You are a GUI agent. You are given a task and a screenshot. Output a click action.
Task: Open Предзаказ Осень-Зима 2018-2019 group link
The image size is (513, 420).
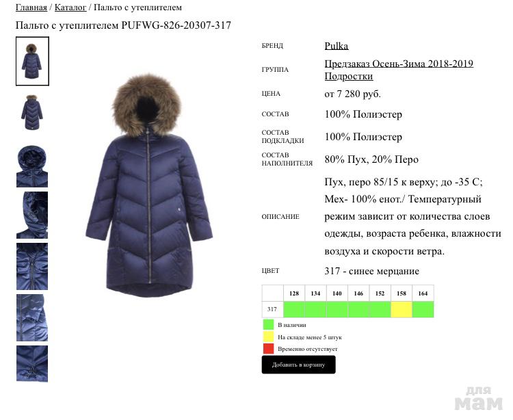[399, 64]
